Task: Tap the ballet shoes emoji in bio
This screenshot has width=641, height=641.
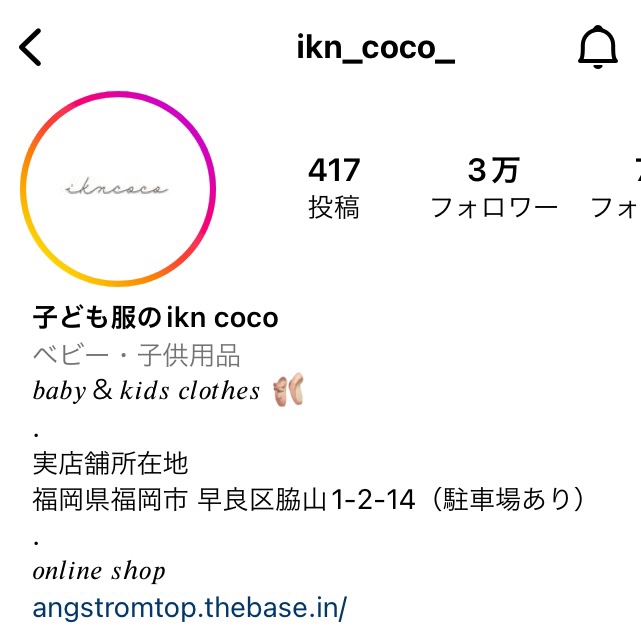Action: pyautogui.click(x=289, y=390)
